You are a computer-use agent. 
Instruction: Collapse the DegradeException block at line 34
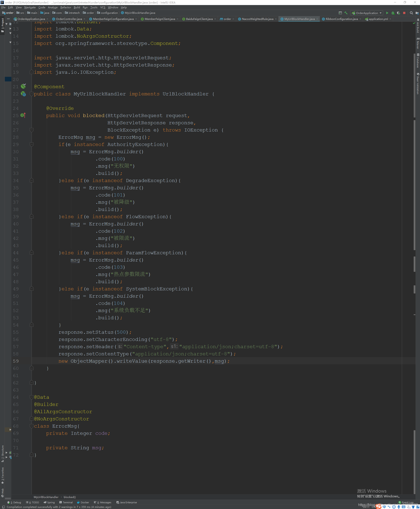[x=32, y=180]
